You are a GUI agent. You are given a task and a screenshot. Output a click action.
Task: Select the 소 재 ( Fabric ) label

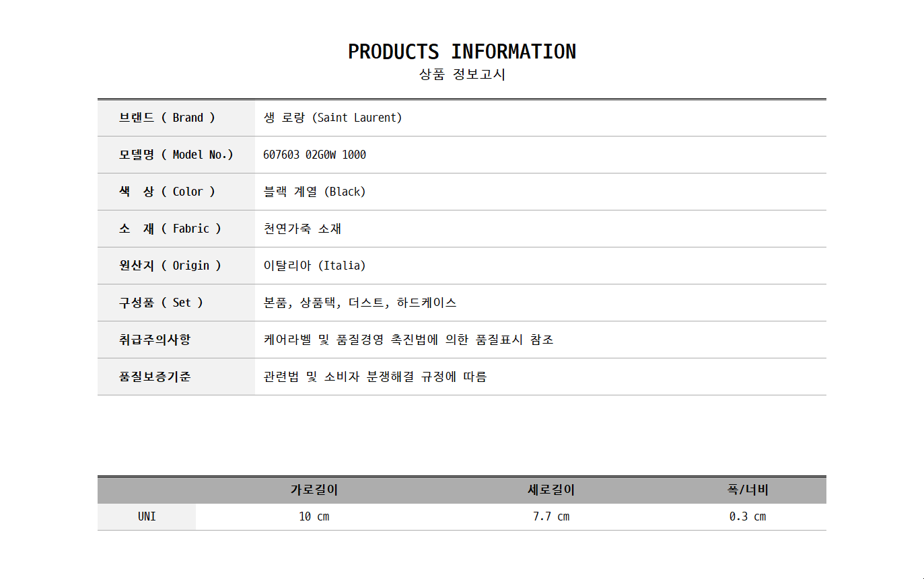[170, 229]
